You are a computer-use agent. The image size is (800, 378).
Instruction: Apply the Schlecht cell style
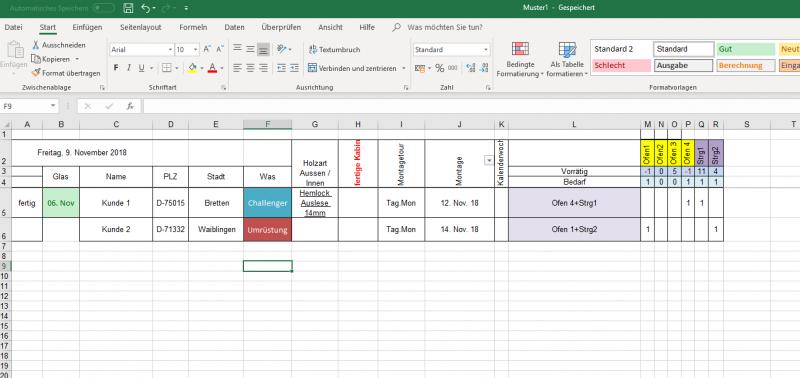point(621,66)
